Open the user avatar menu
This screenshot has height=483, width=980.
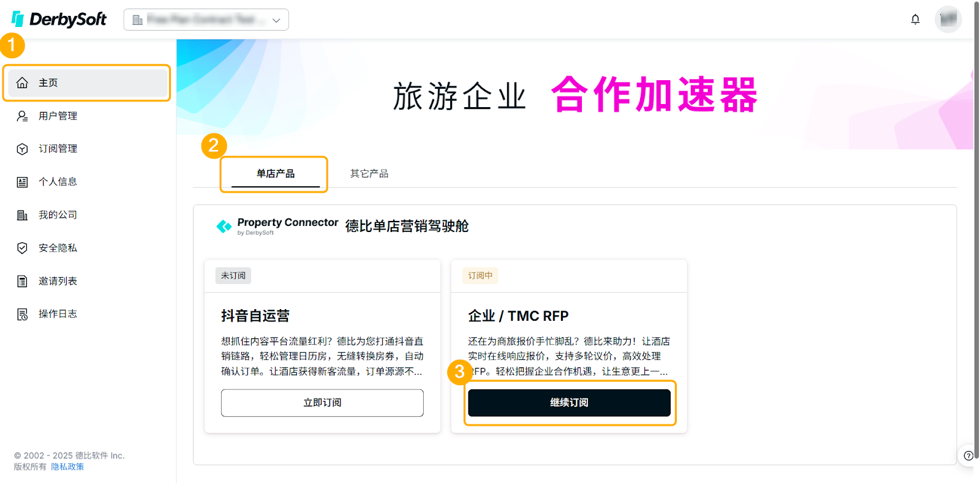[x=948, y=20]
